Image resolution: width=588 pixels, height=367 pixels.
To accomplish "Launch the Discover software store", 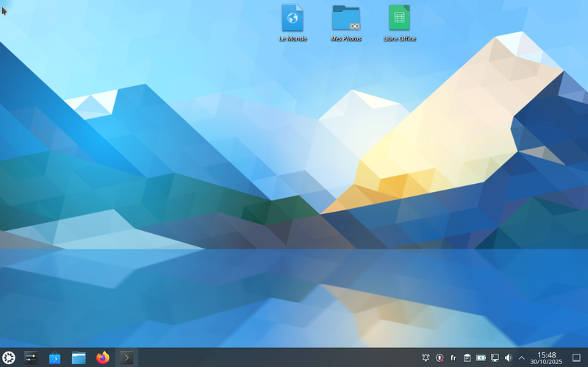I will [x=54, y=357].
